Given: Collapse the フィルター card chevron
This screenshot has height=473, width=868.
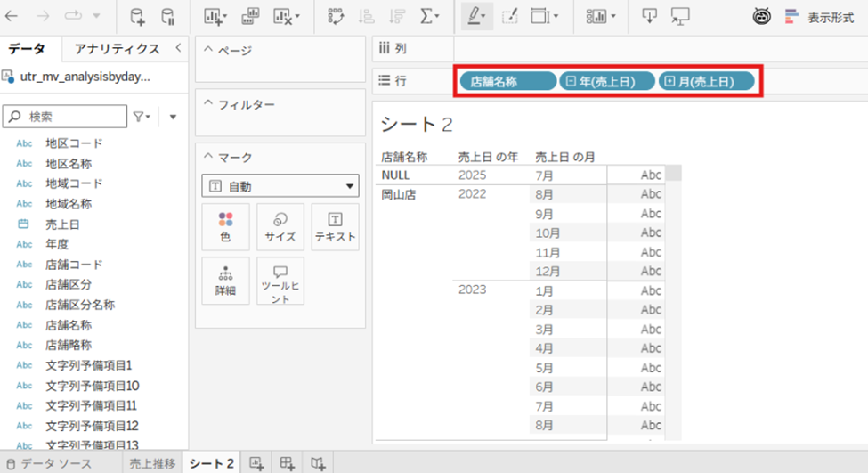Looking at the screenshot, I should 208,103.
